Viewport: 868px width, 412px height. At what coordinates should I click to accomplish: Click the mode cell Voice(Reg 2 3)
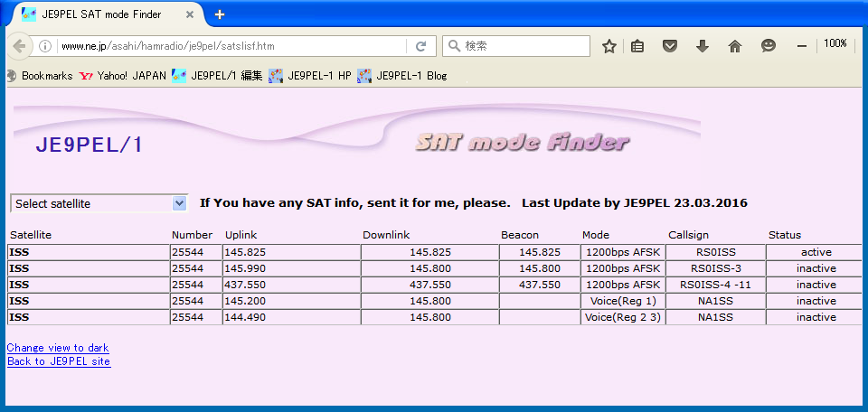(x=623, y=317)
